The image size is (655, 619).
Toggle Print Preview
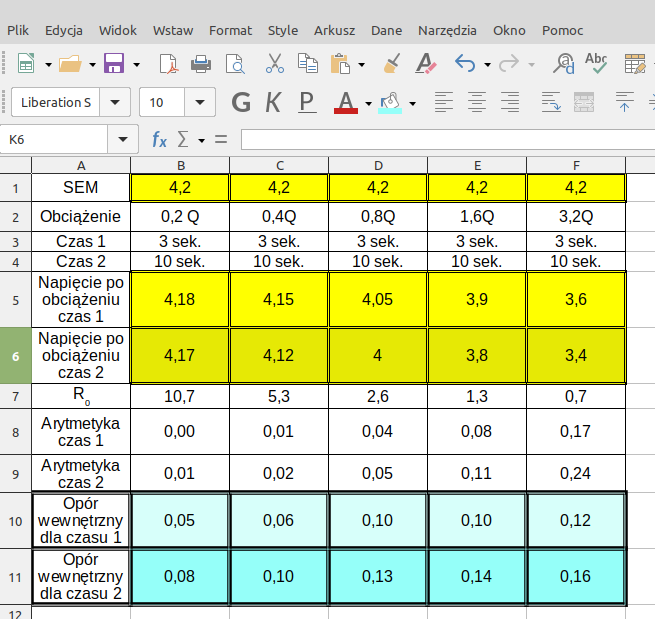[235, 64]
